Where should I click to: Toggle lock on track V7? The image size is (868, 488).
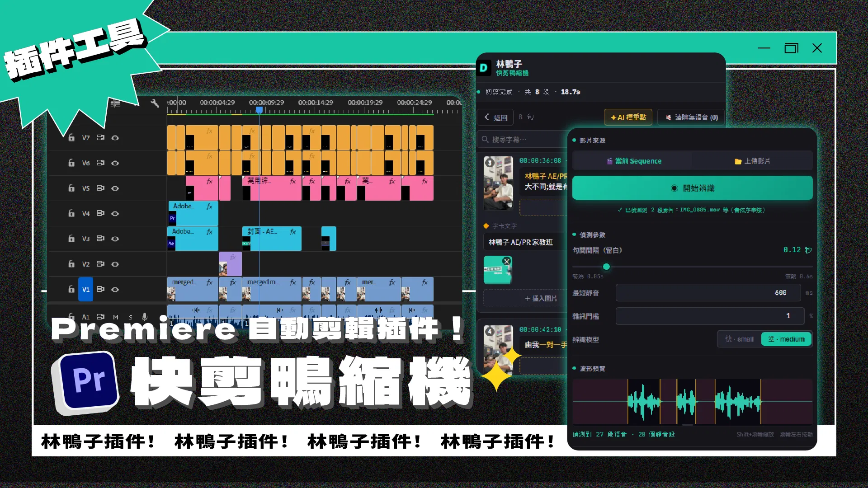(x=71, y=137)
